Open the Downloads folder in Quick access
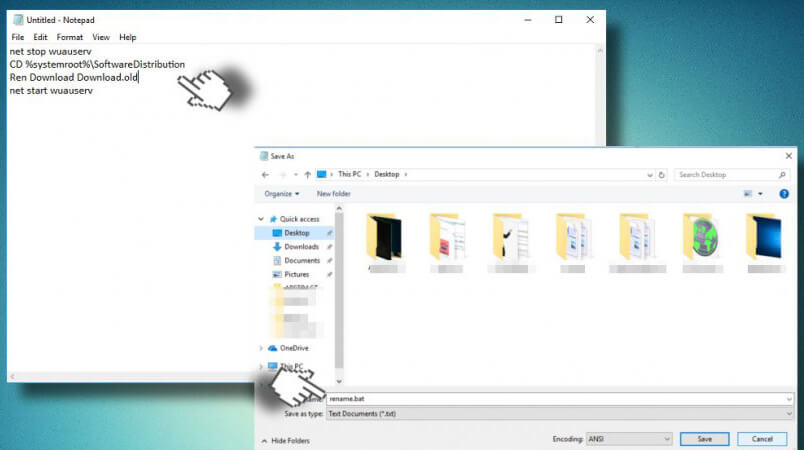804x450 pixels. coord(301,246)
